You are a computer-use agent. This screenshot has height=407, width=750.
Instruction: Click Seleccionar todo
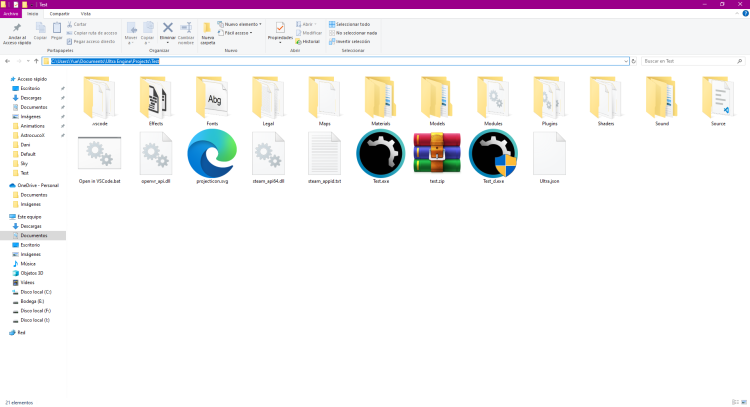[349, 24]
